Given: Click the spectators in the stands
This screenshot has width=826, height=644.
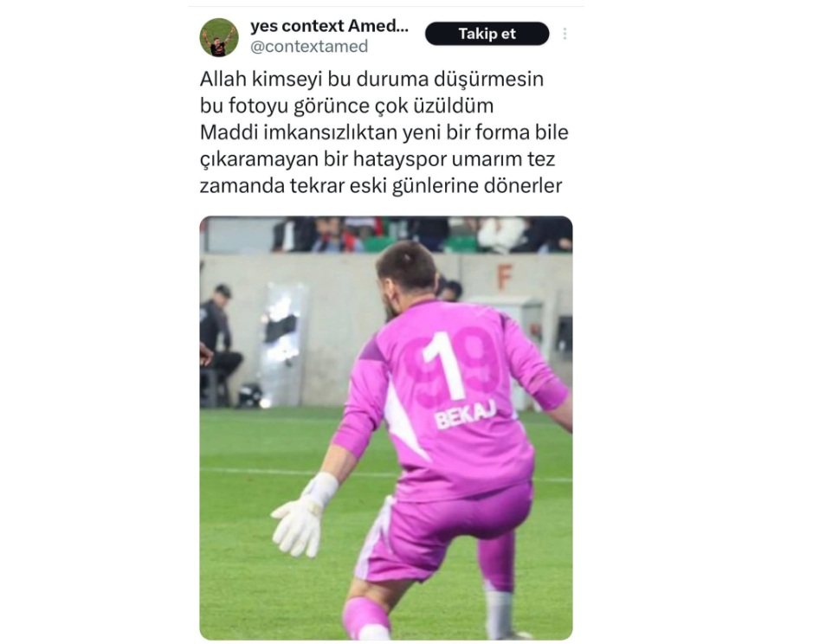Looking at the screenshot, I should (422, 235).
